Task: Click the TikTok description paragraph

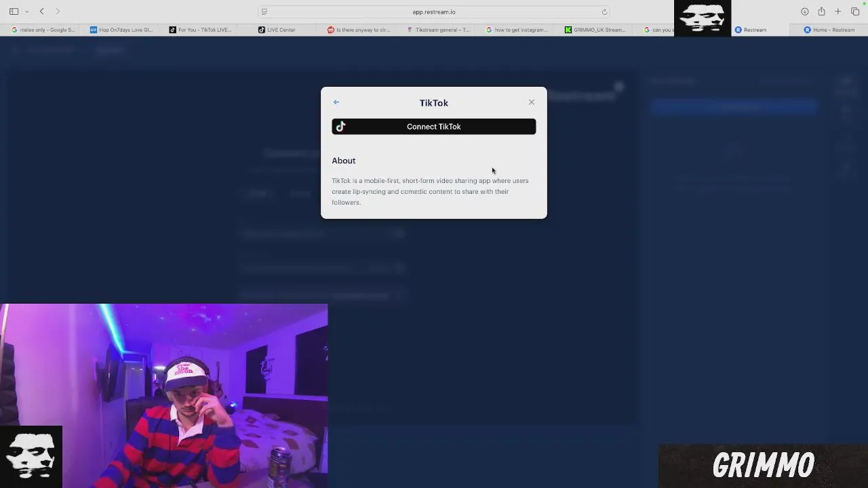Action: pos(430,191)
